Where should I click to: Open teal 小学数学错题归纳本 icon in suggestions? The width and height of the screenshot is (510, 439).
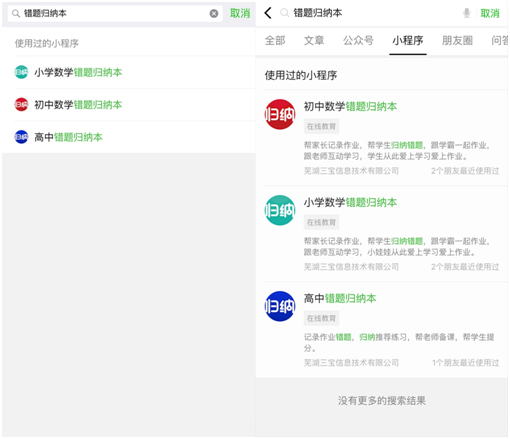point(21,72)
